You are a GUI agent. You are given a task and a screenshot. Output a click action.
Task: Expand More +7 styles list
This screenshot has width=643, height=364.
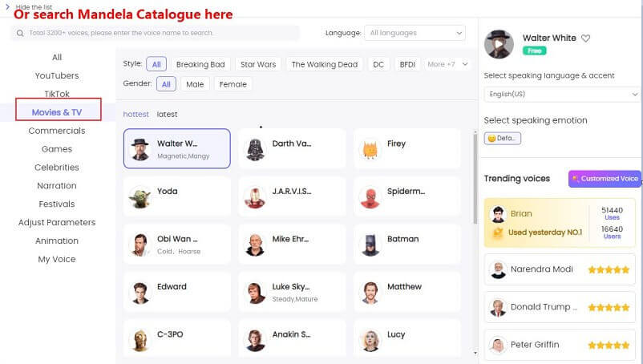tap(447, 64)
